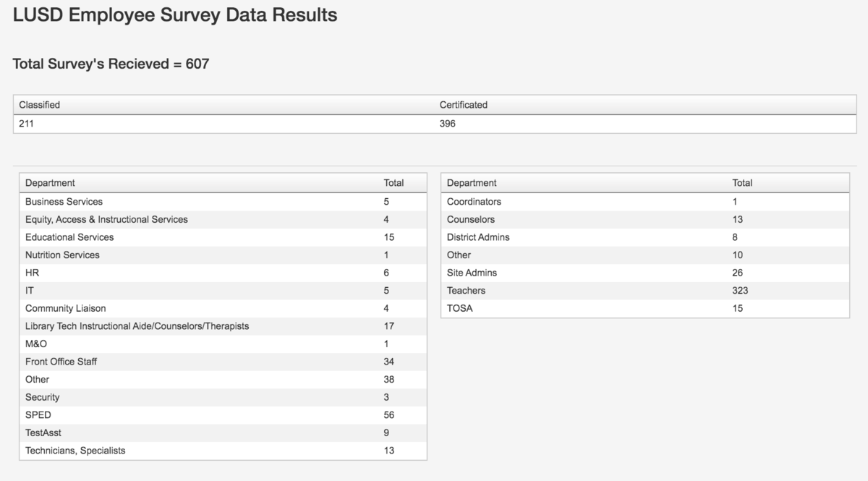Click the Front Office Staff total 34
Image resolution: width=868 pixels, height=481 pixels.
pos(389,361)
